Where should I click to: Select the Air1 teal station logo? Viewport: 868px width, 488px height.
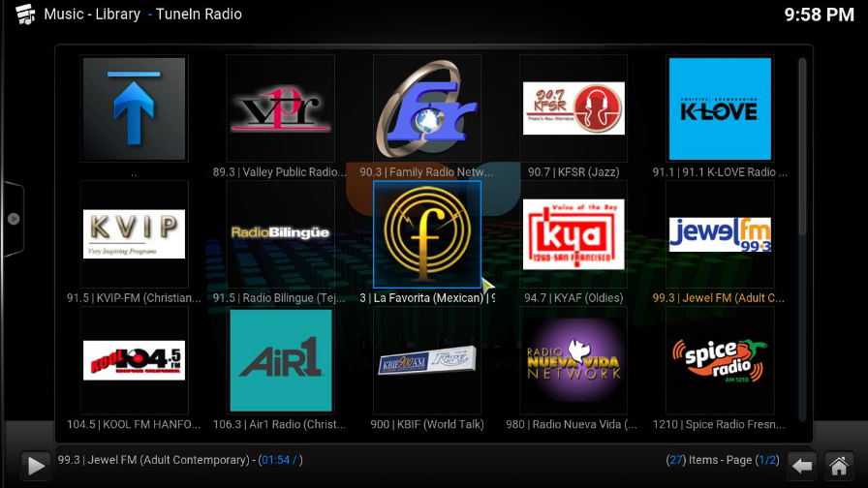coord(281,361)
